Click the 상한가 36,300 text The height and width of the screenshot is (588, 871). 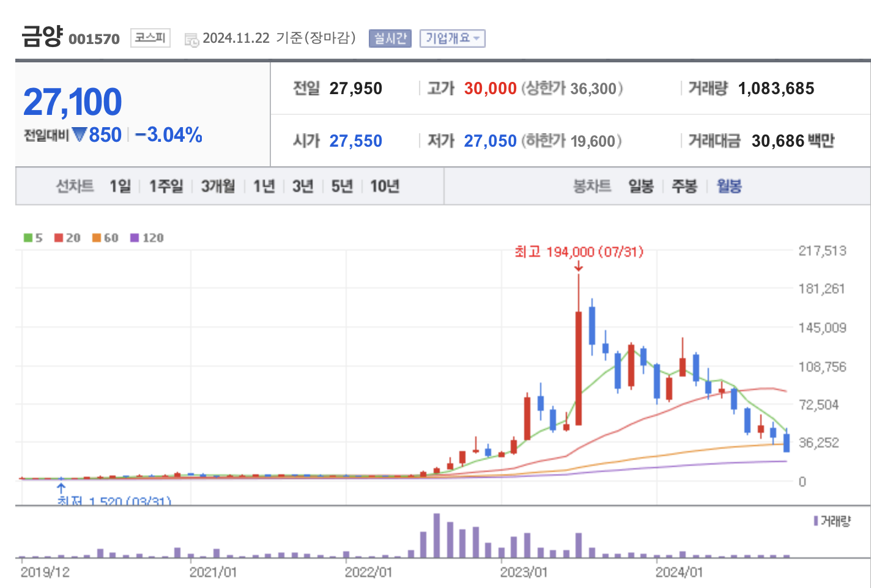coord(572,89)
